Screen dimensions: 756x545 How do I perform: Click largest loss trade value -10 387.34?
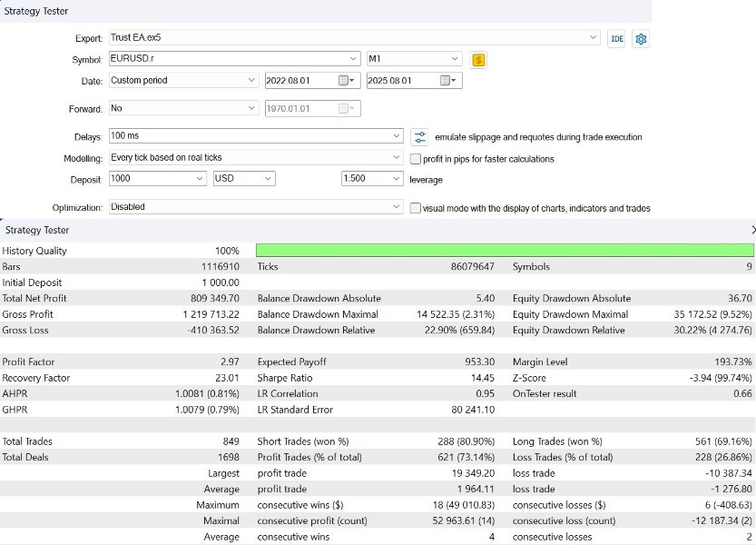pyautogui.click(x=729, y=473)
